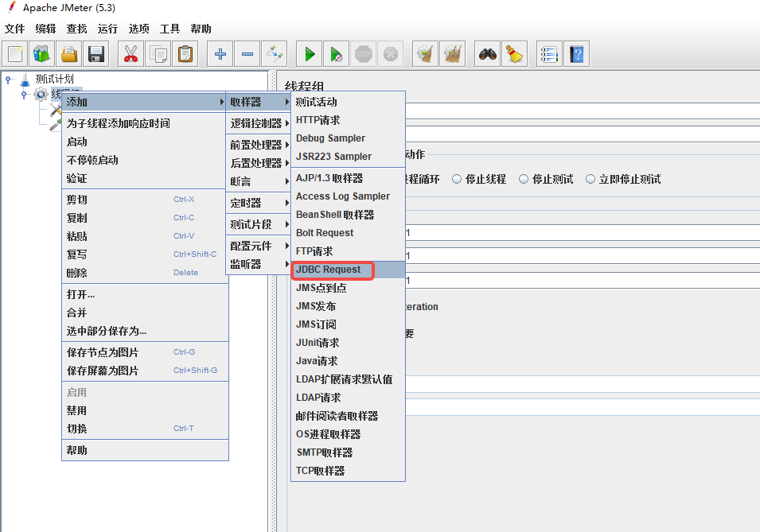
Task: Expand the 逻辑控制器 submenu
Action: click(259, 123)
